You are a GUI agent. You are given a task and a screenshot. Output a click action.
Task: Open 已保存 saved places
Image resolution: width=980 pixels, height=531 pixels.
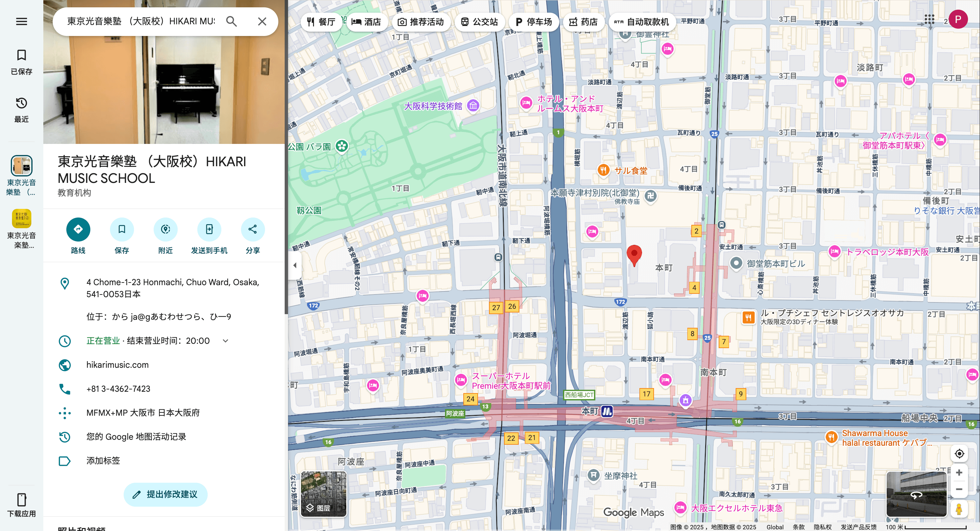[21, 62]
